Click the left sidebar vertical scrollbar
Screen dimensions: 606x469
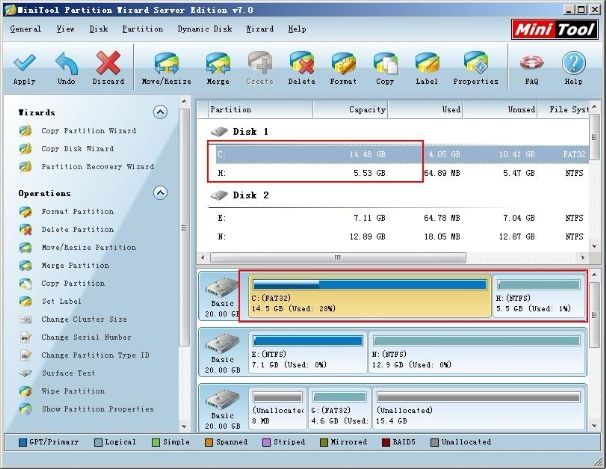(184, 228)
